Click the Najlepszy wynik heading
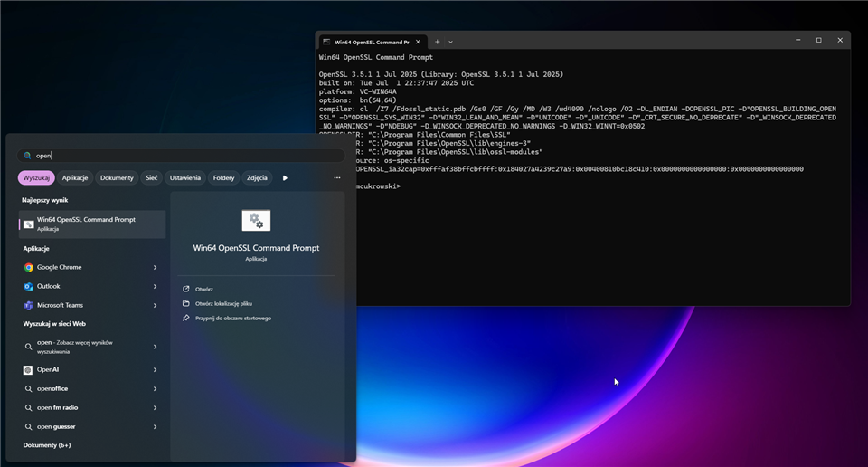The image size is (868, 467). point(45,201)
